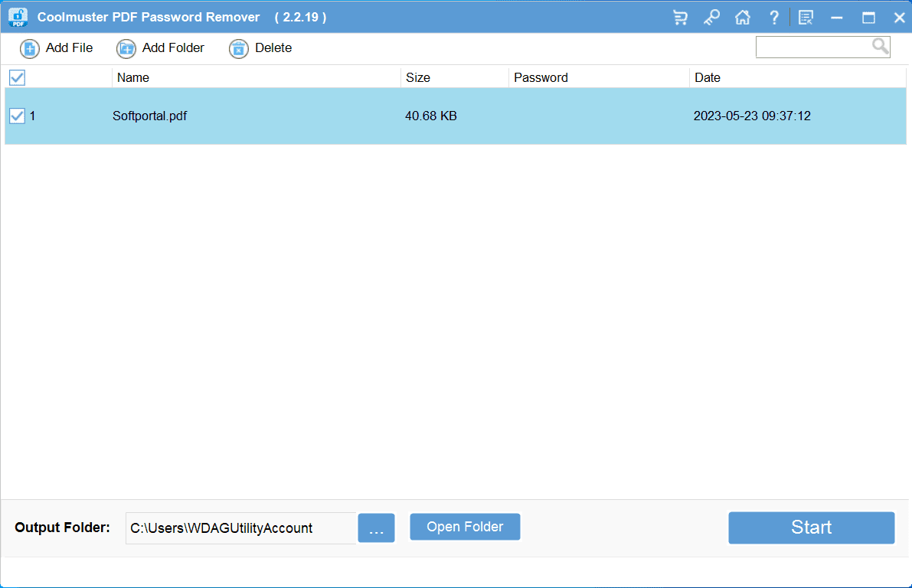Click the magnifier search icon

coord(880,46)
